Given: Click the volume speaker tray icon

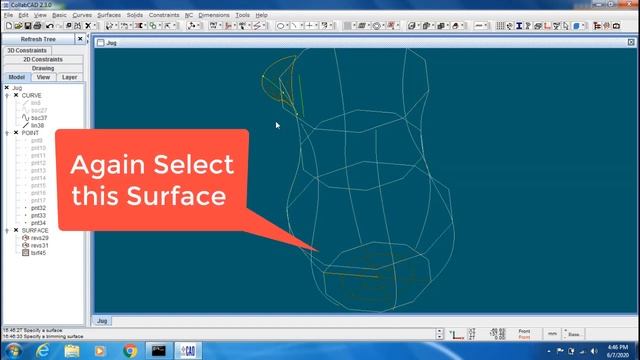Looking at the screenshot, I should coord(594,351).
